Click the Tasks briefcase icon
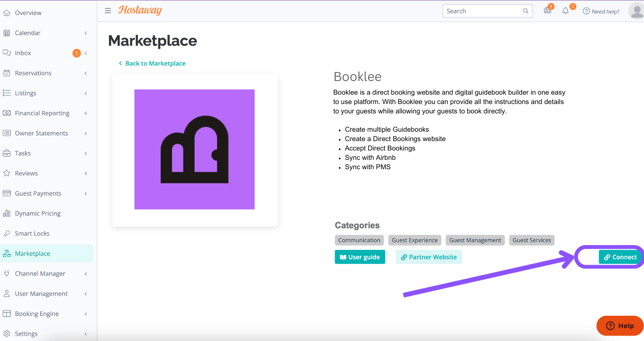 [6, 153]
